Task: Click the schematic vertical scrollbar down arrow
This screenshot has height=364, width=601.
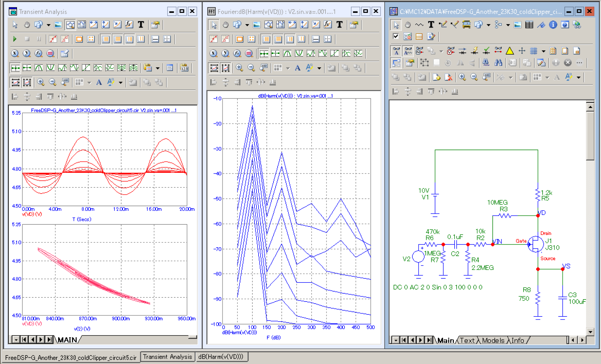Action: point(590,332)
